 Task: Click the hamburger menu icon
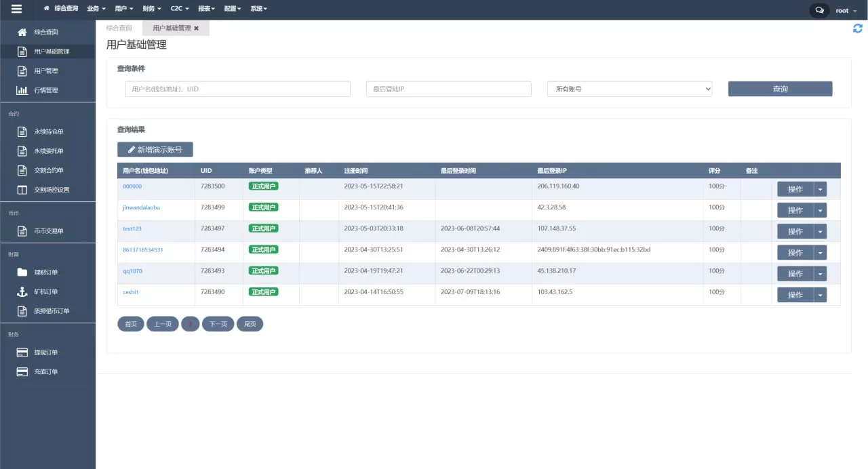point(16,9)
